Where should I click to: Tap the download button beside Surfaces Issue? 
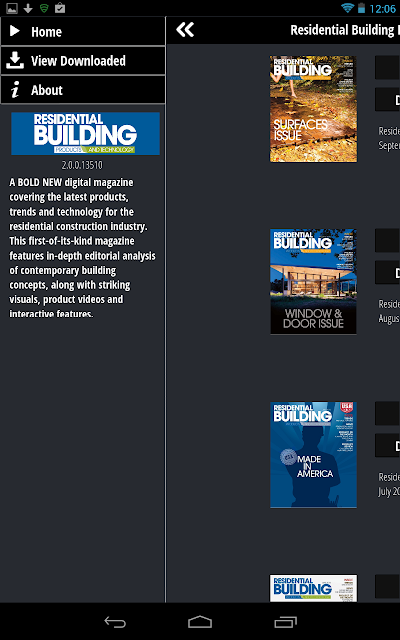click(x=387, y=100)
